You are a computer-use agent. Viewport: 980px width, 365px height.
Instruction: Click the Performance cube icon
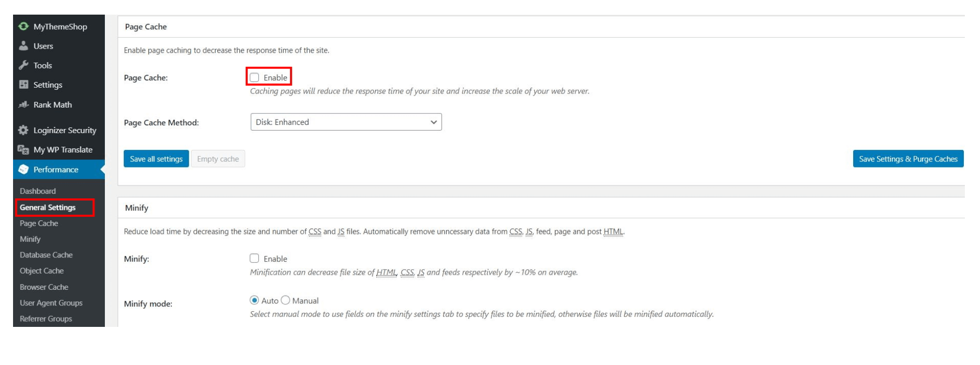[x=23, y=170]
